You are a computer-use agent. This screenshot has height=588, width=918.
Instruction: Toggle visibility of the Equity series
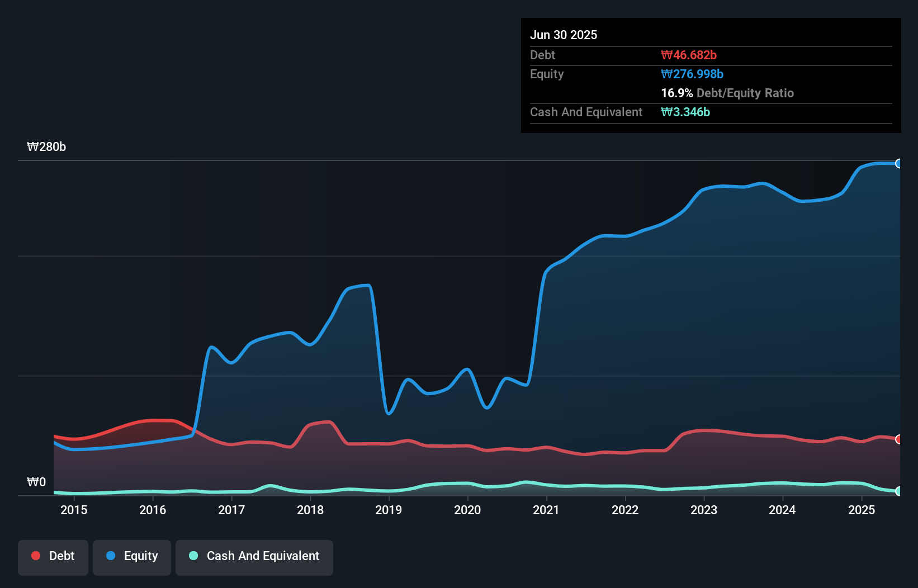pos(131,557)
